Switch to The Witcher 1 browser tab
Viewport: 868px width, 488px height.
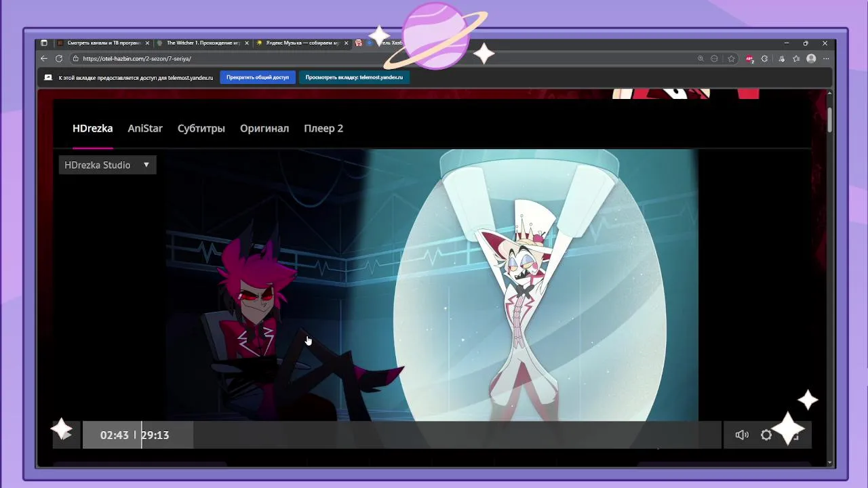201,43
